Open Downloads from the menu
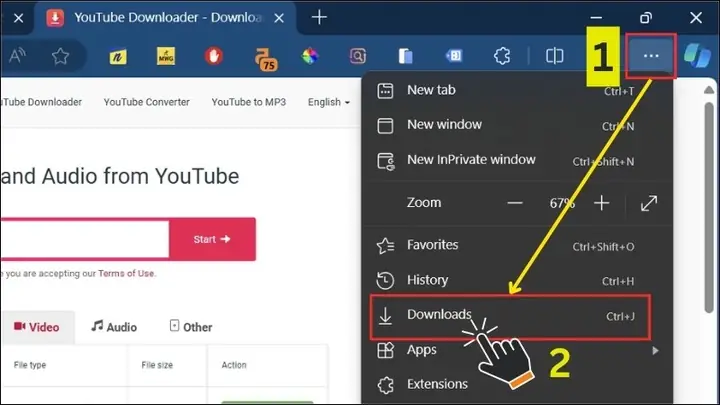The width and height of the screenshot is (720, 405). (x=510, y=316)
